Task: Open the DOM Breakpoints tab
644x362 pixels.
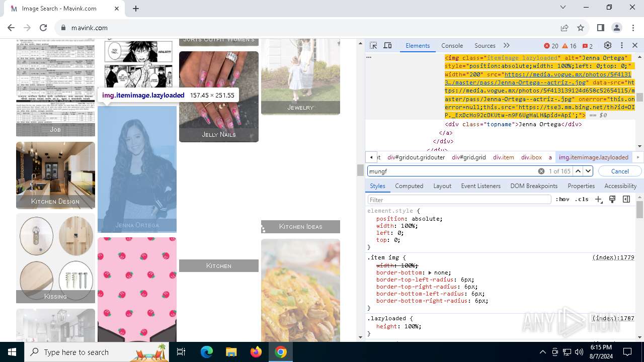Action: pos(534,186)
